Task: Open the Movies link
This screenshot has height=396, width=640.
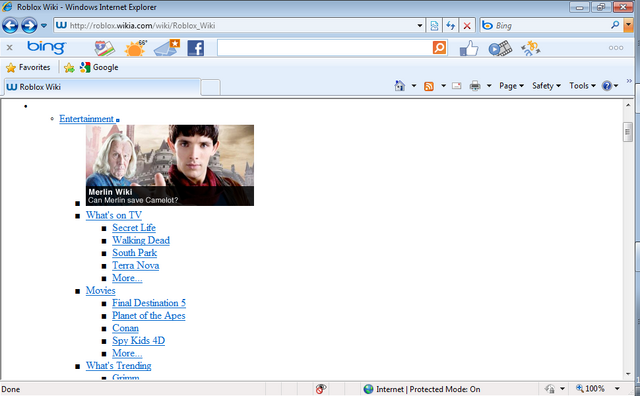Action: [x=100, y=291]
